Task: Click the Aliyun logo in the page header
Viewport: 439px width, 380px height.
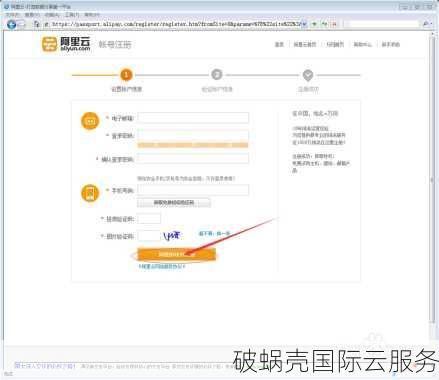Action: pyautogui.click(x=66, y=44)
